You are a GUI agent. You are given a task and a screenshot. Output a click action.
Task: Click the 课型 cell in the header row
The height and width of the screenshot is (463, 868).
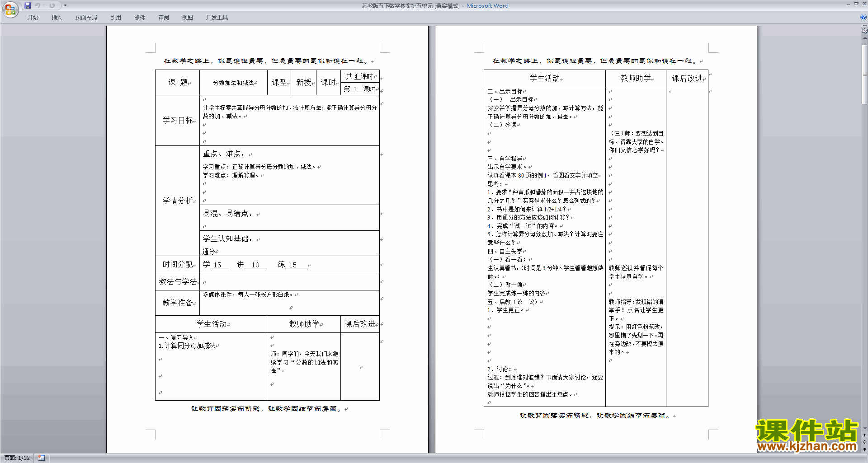pyautogui.click(x=279, y=82)
